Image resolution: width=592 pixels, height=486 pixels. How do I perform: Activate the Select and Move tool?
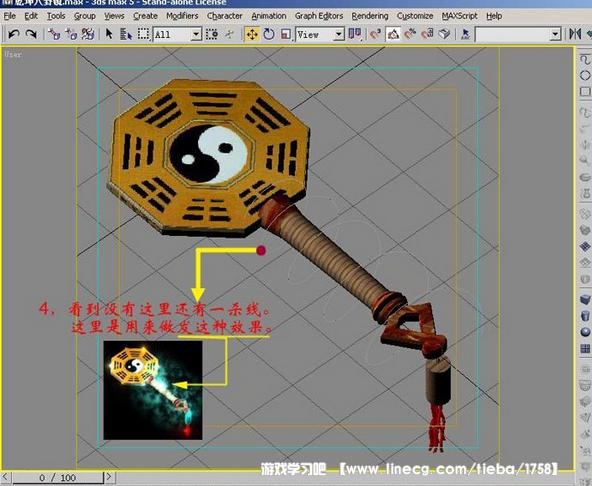point(252,34)
